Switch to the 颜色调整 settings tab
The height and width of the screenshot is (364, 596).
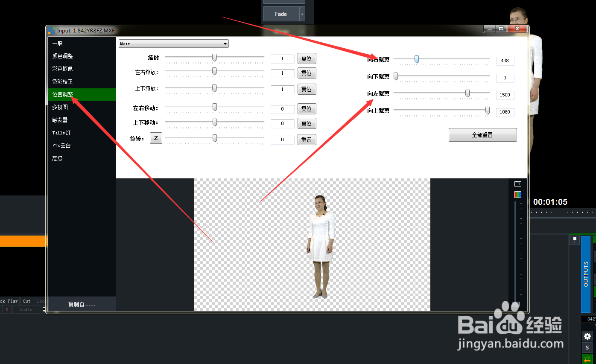[64, 56]
